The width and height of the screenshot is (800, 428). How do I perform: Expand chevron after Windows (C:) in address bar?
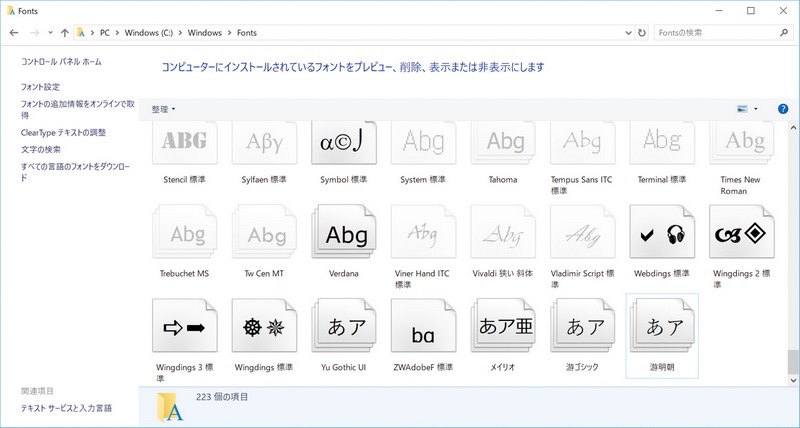[181, 33]
